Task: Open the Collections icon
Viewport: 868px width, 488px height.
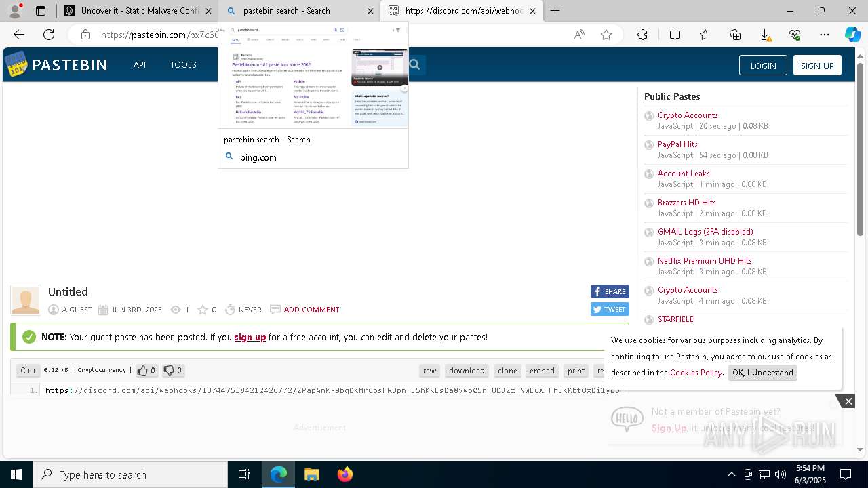Action: [735, 35]
